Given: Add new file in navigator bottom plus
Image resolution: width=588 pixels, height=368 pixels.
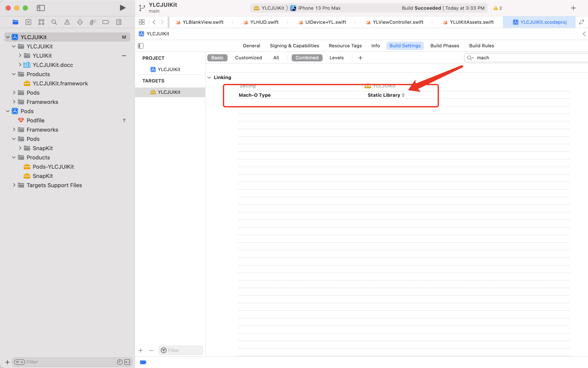Looking at the screenshot, I should tap(7, 362).
